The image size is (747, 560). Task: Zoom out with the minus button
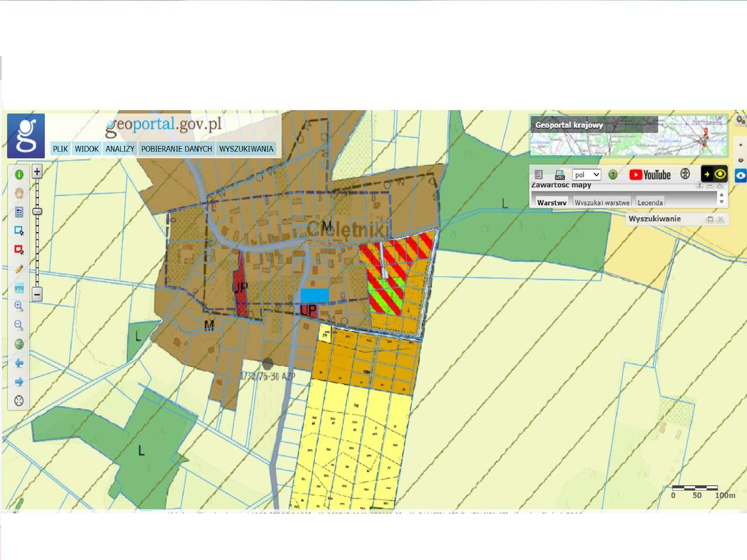pyautogui.click(x=37, y=294)
